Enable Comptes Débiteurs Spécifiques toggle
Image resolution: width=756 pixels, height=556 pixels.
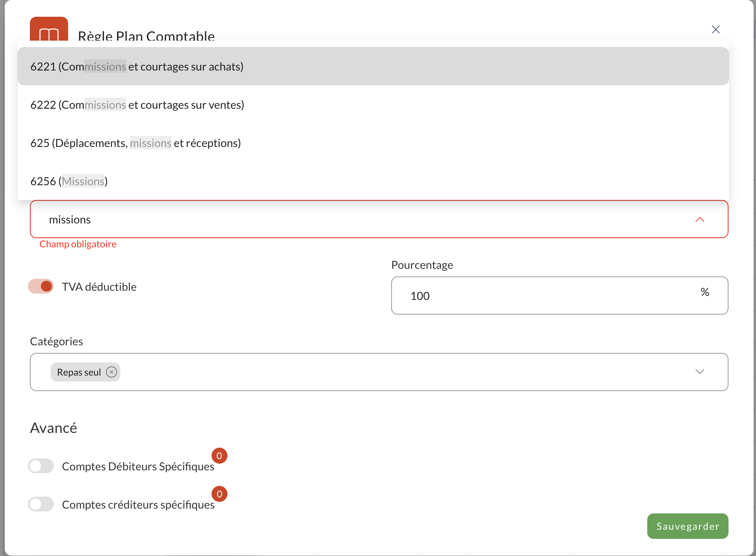41,466
